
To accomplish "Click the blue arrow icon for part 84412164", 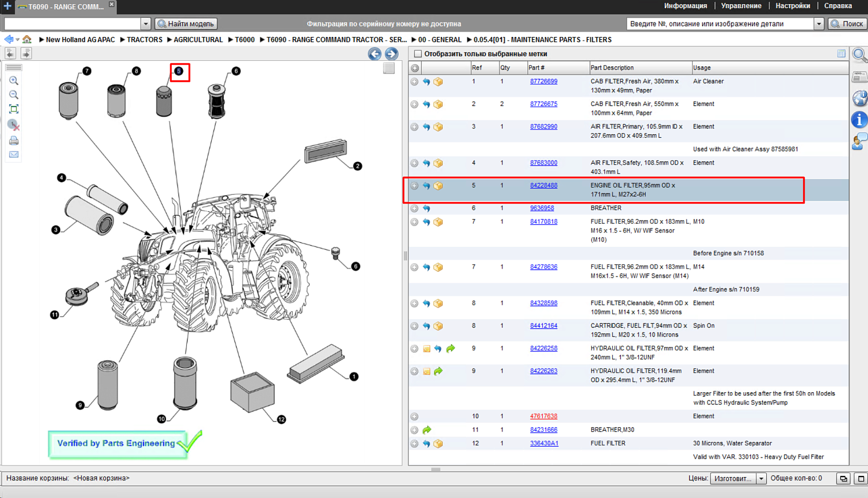I will [x=426, y=326].
